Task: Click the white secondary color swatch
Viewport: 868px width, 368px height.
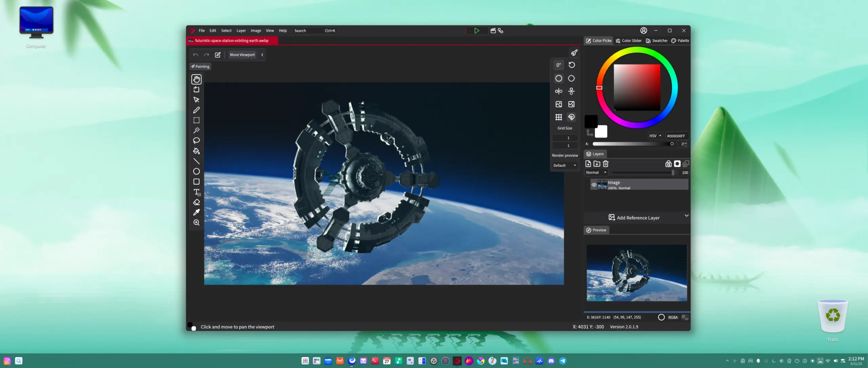Action: click(601, 132)
